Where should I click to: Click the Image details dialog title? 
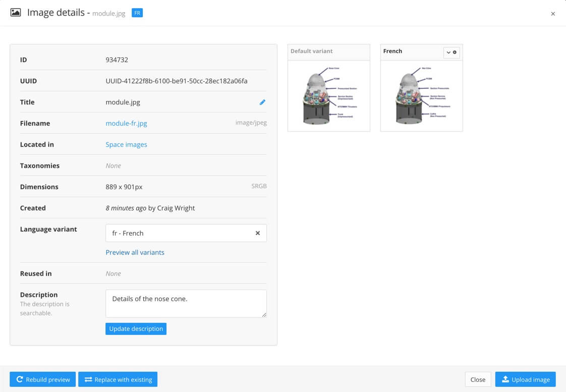pyautogui.click(x=55, y=12)
